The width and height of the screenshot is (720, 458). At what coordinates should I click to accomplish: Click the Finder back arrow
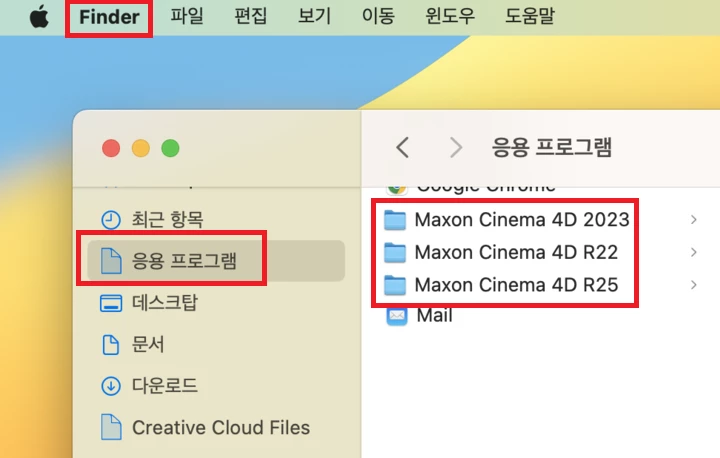click(403, 147)
